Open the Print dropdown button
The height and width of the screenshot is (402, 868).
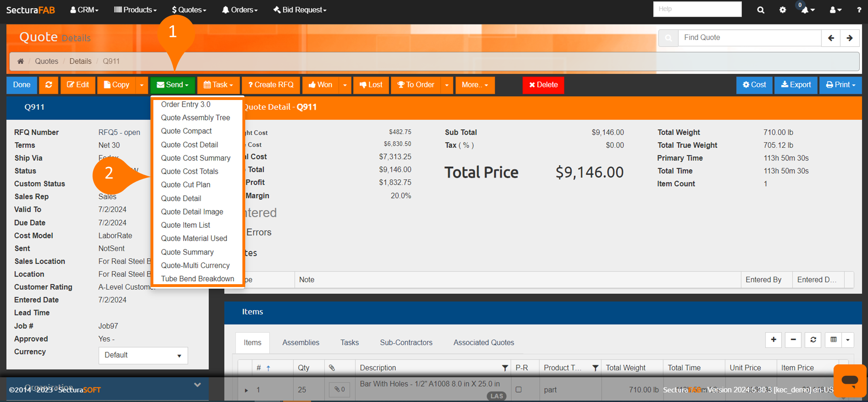point(840,85)
